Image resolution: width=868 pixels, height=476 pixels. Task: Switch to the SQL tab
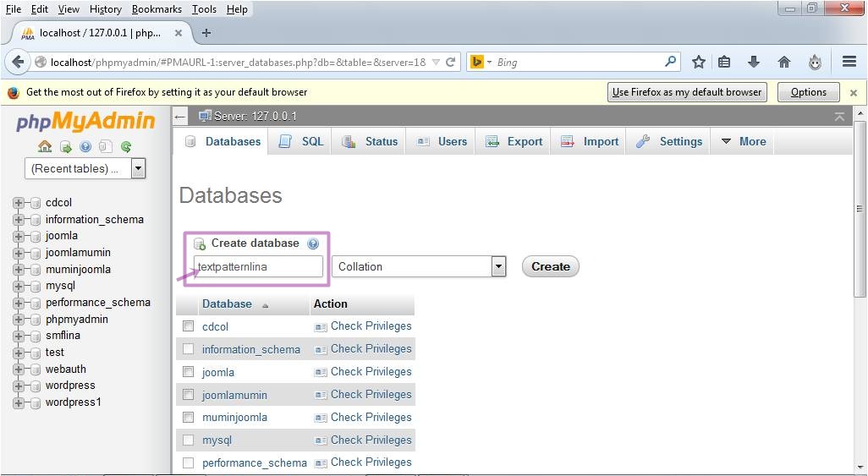click(x=302, y=142)
